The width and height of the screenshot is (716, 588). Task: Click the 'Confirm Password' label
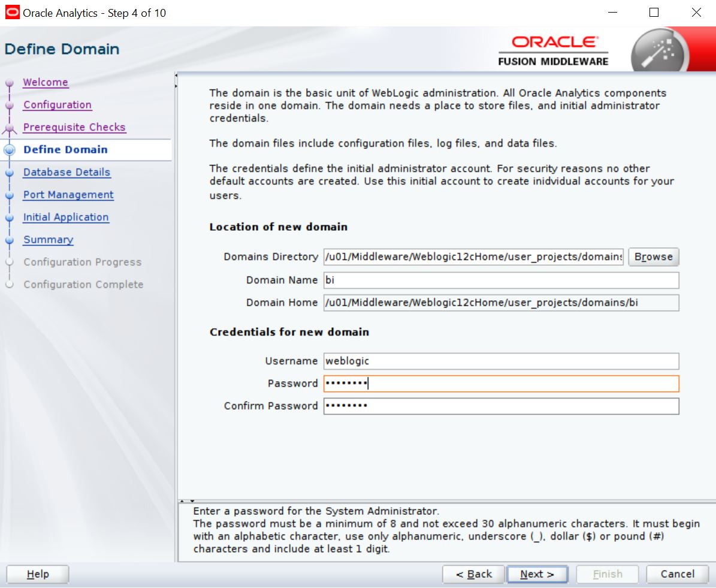pyautogui.click(x=271, y=406)
